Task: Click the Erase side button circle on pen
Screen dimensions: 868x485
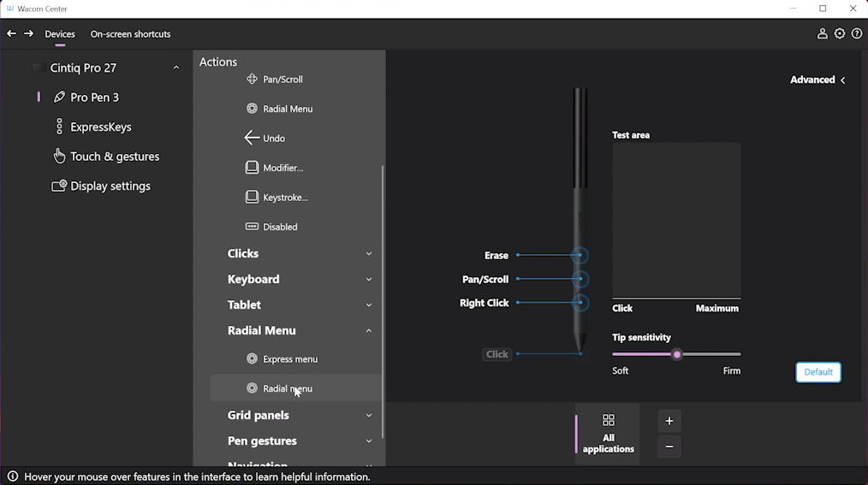Action: 580,255
